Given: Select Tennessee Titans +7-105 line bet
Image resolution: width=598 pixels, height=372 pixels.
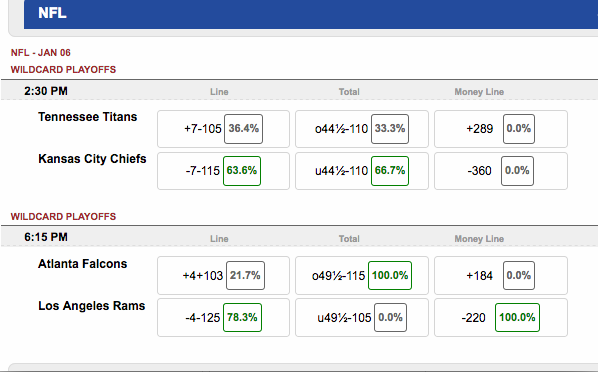Looking at the screenshot, I should click(x=223, y=129).
